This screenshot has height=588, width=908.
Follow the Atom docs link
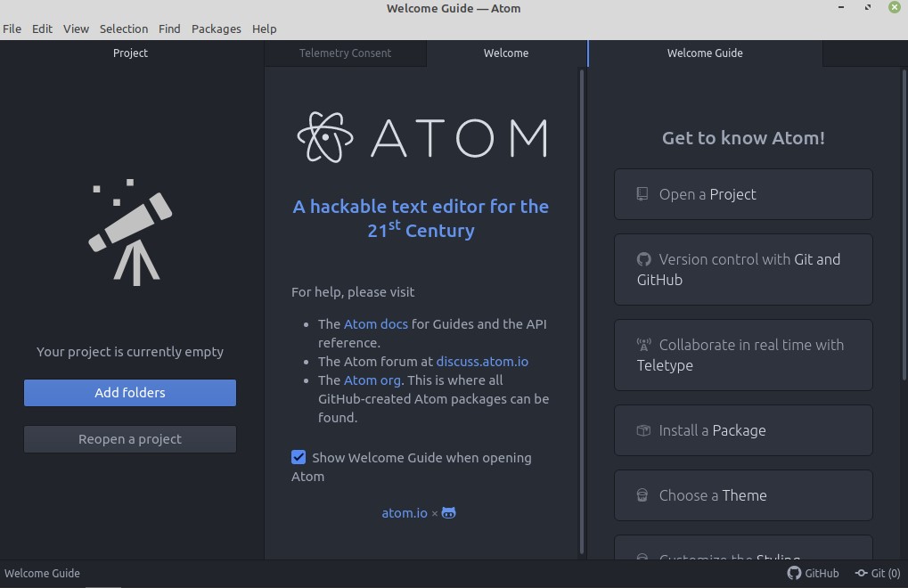coord(375,324)
